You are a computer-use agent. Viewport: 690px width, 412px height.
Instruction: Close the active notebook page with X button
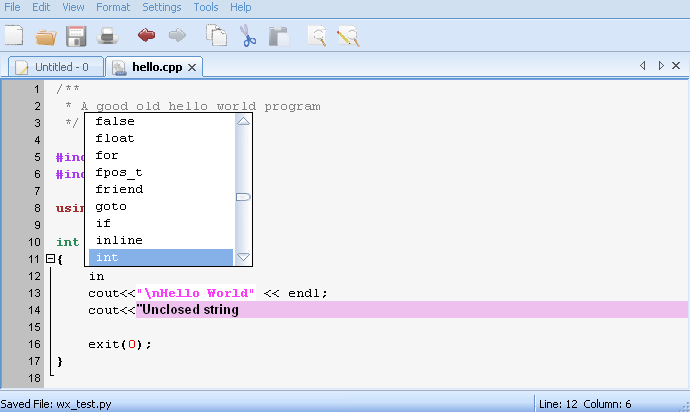pos(676,66)
